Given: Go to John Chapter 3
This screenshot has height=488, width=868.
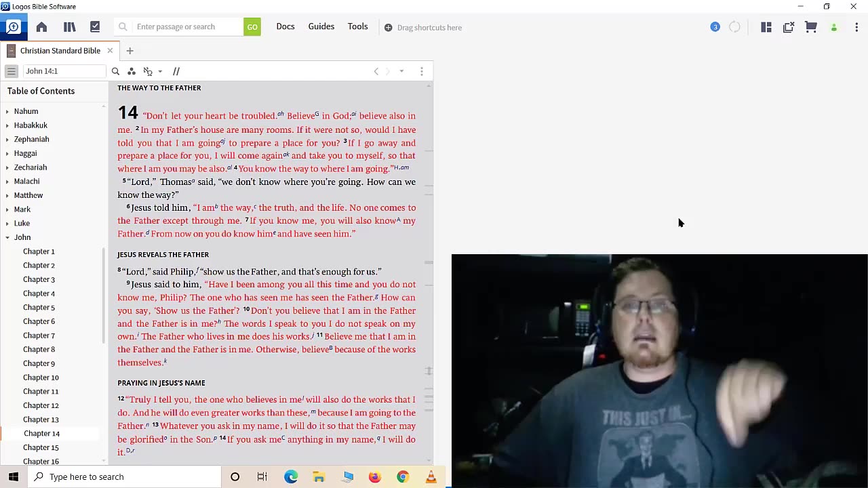Looking at the screenshot, I should tap(39, 279).
